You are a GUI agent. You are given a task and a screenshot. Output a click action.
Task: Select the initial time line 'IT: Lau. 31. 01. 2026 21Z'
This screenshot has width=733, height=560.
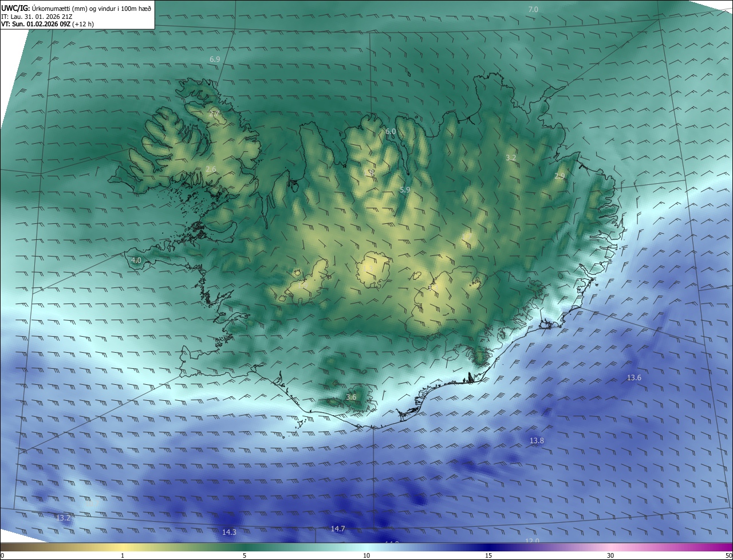click(37, 17)
